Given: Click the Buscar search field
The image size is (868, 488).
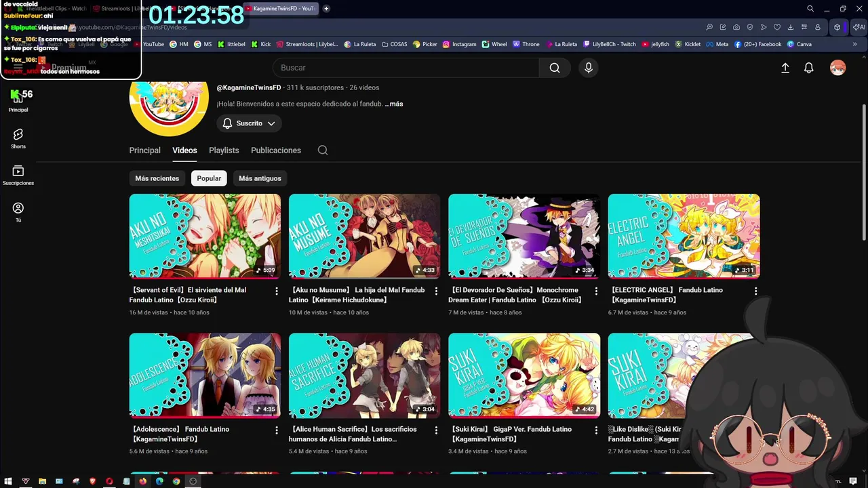Looking at the screenshot, I should (406, 68).
